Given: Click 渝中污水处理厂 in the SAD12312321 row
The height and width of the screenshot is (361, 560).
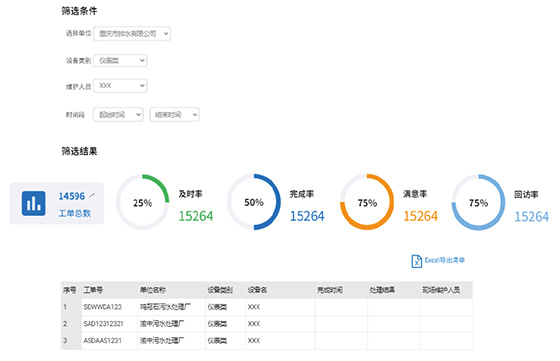Looking at the screenshot, I should (x=162, y=324).
